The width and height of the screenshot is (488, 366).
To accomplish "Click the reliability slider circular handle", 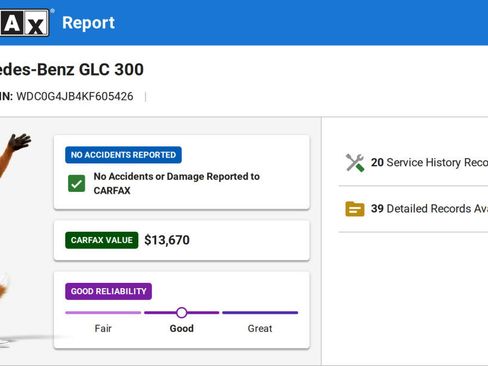I will tap(181, 313).
